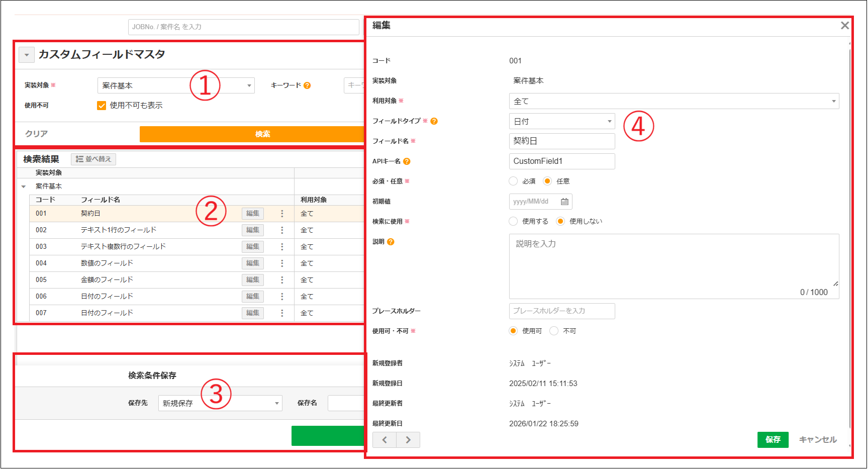This screenshot has width=868, height=470.
Task: Go to previous record with left arrow
Action: (384, 440)
